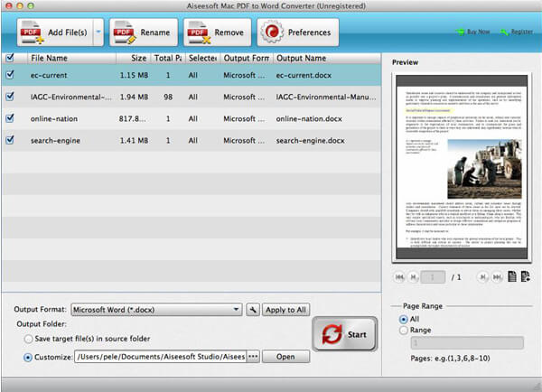Click the PDF preview thumbnail
Image resolution: width=542 pixels, height=392 pixels.
[x=462, y=168]
